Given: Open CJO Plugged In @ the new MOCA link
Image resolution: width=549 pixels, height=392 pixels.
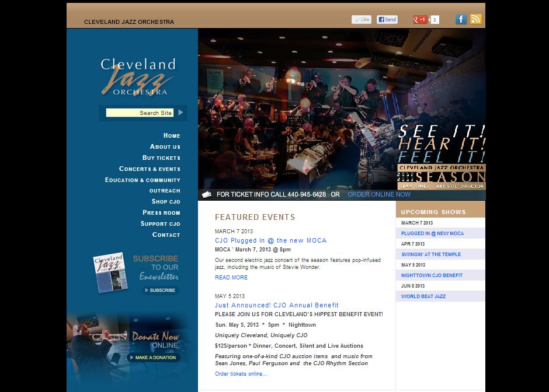Looking at the screenshot, I should click(270, 240).
